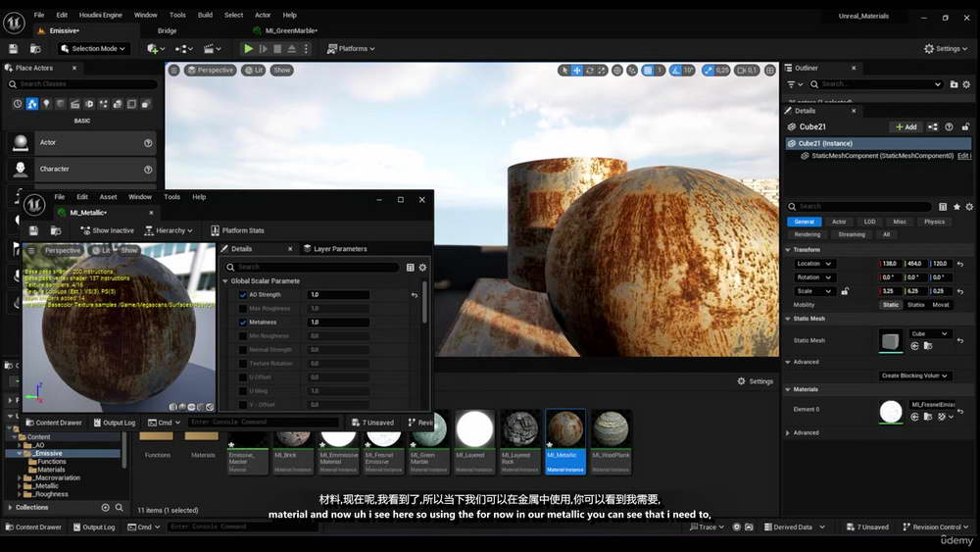The width and height of the screenshot is (980, 552).
Task: Click Show Inactive in material instance editor
Action: pos(108,230)
